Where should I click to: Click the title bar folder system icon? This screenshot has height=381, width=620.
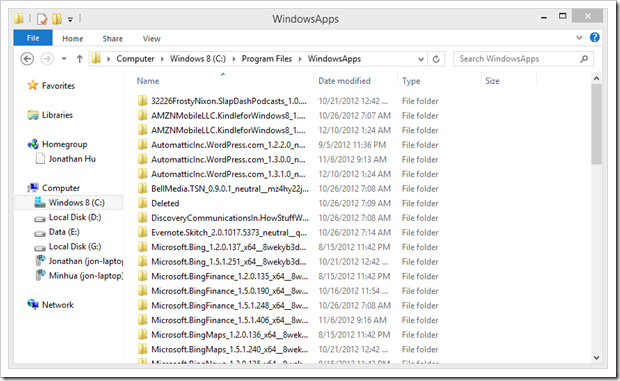[x=19, y=18]
